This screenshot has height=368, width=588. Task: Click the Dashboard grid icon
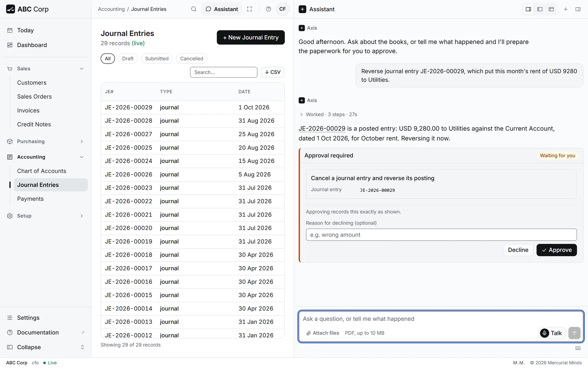coord(10,45)
